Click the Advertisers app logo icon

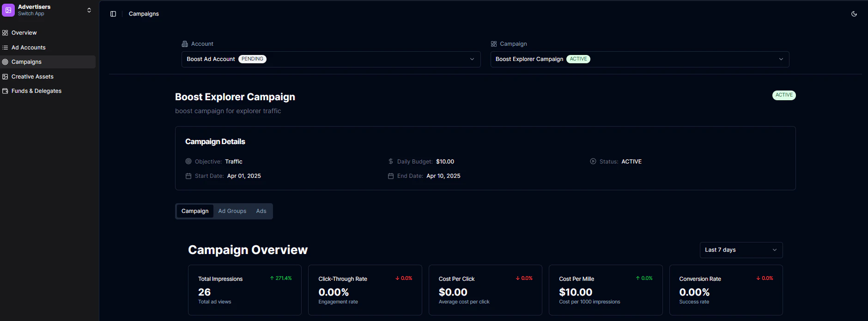click(x=8, y=10)
